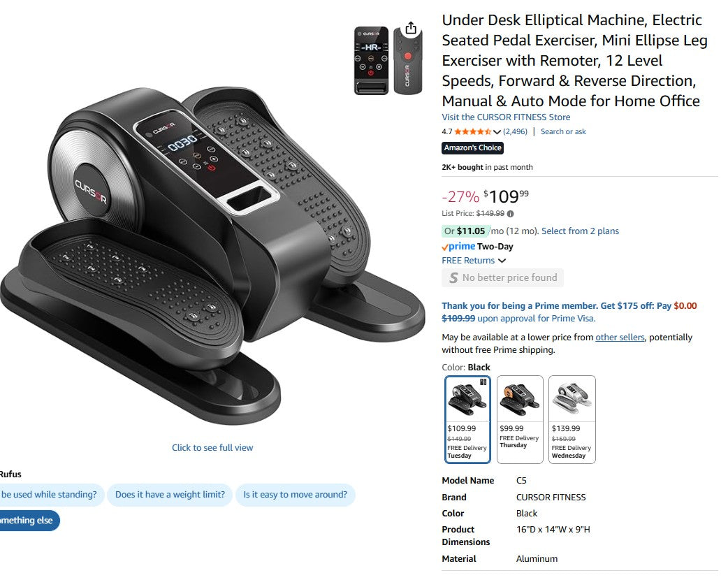Visit the CURSOR FITNESS Store link
728x580 pixels.
tap(506, 117)
